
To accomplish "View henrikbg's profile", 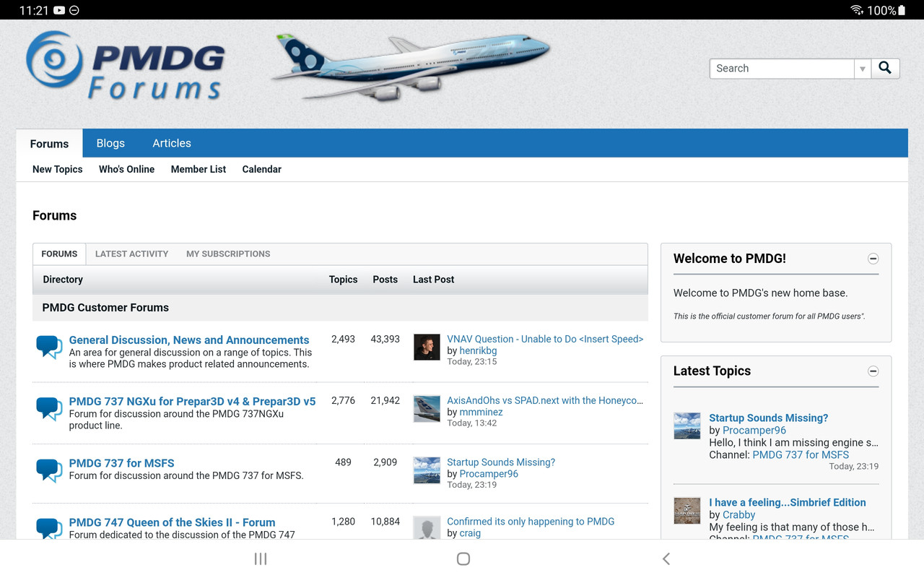I will click(x=479, y=350).
